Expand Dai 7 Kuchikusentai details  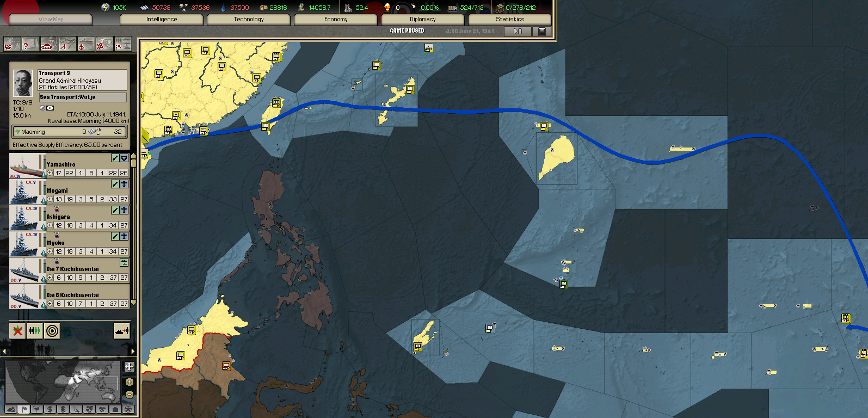(x=50, y=278)
